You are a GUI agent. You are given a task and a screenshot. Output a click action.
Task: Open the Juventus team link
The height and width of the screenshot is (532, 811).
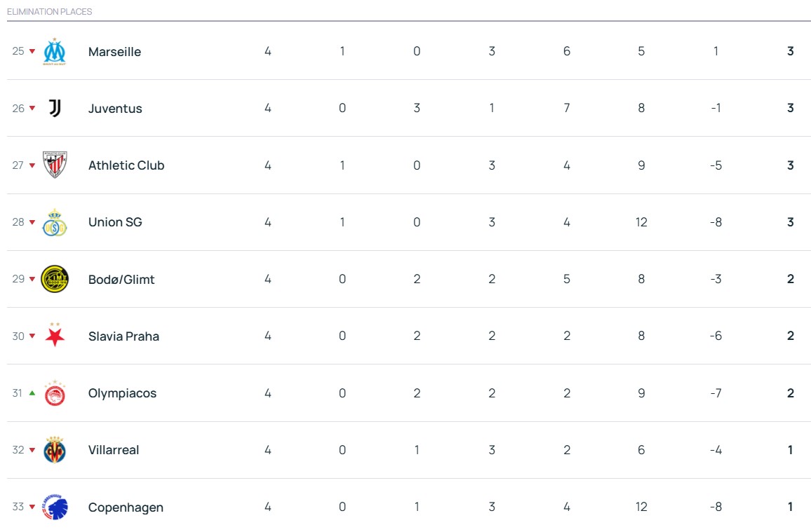tap(115, 109)
